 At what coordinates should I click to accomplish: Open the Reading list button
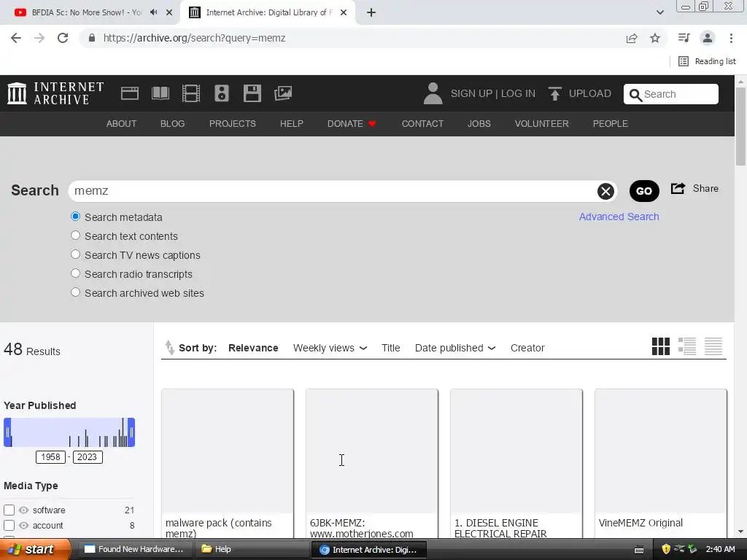707,61
